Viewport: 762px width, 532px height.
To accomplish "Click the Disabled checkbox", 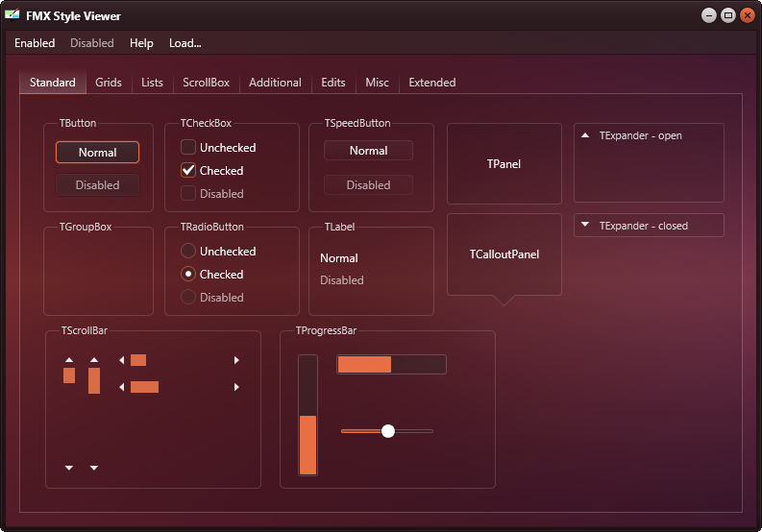I will (x=188, y=193).
